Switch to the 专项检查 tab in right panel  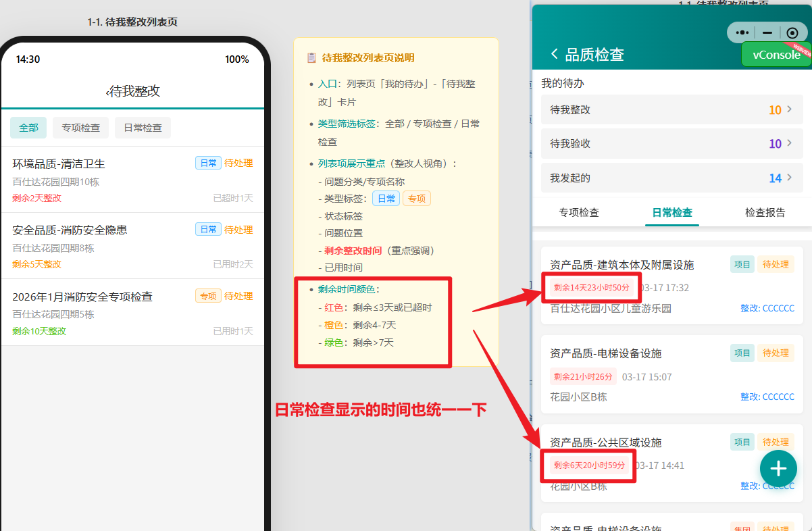pyautogui.click(x=579, y=212)
